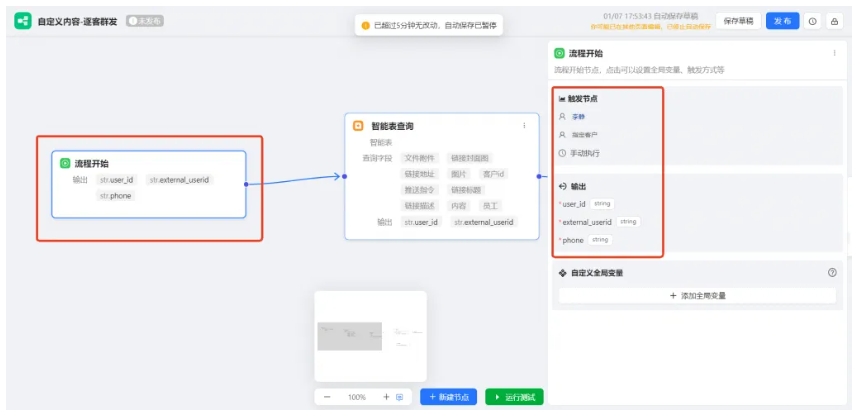Zoom in with the plus icon
Viewport: 861px width, 416px height.
[x=386, y=397]
